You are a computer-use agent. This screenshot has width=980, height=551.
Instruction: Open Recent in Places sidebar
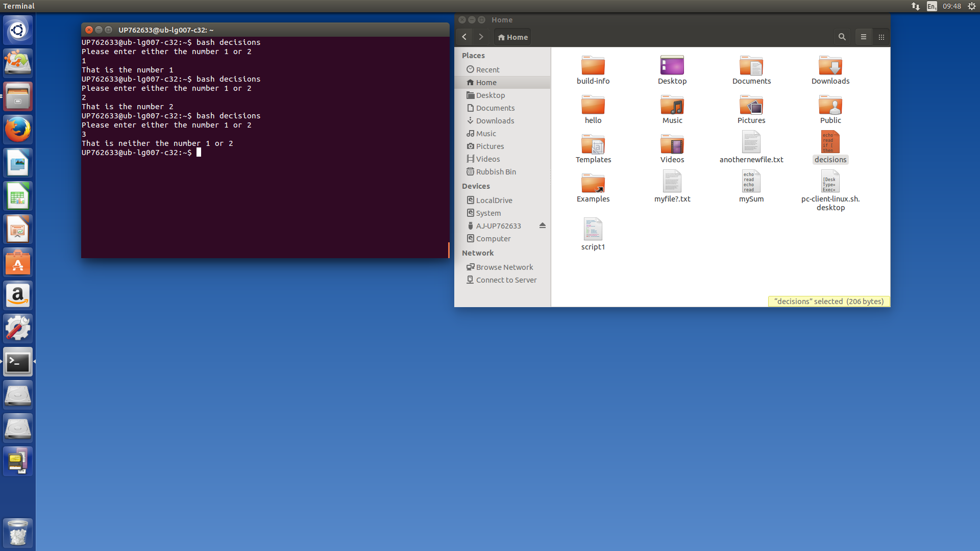pos(502,69)
